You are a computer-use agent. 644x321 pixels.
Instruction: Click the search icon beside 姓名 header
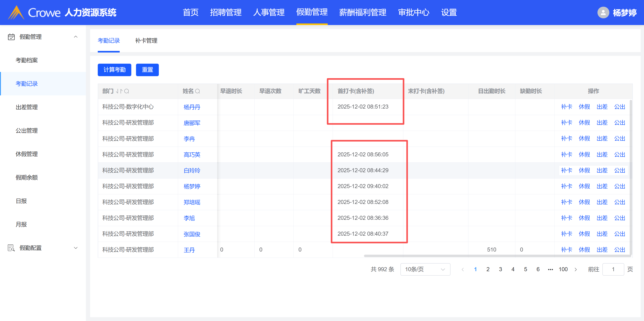point(198,91)
